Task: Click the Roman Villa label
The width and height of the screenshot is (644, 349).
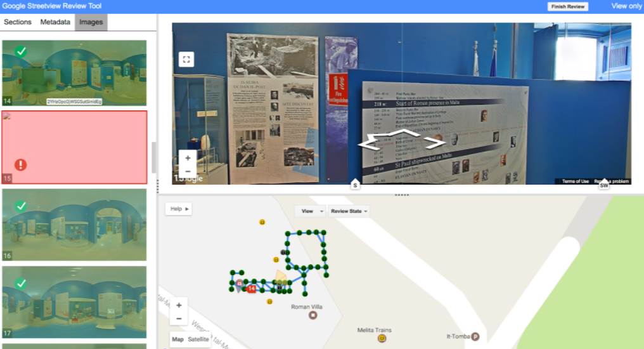Action: pos(306,306)
